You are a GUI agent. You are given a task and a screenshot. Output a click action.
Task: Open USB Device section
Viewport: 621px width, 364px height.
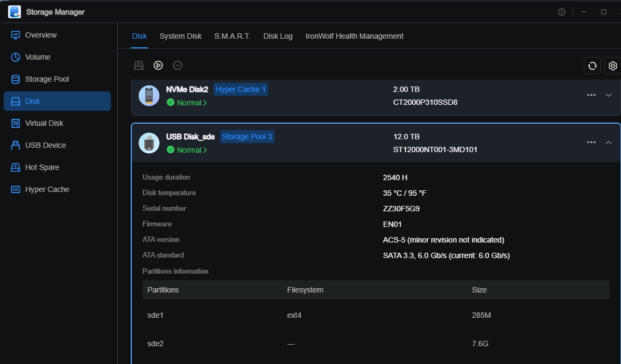click(57, 145)
